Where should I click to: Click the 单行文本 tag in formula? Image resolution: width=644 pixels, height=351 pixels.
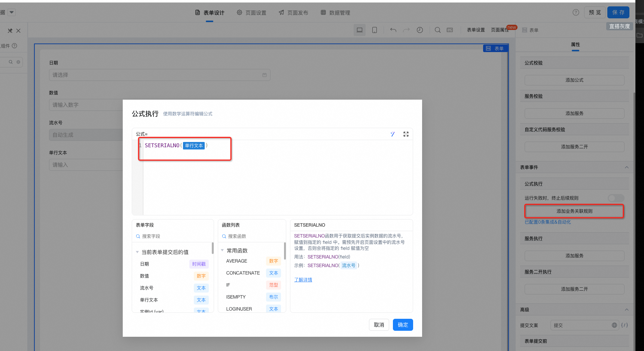point(194,146)
